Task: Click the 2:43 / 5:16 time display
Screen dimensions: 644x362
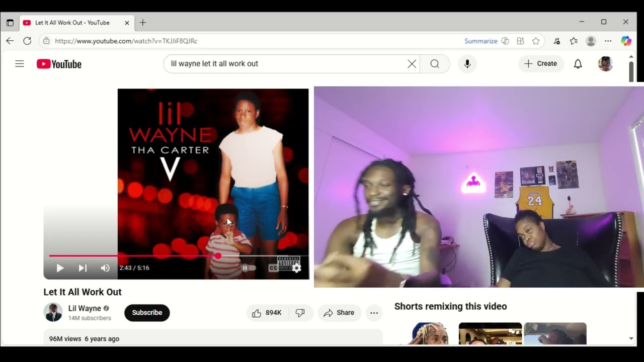Action: [x=134, y=268]
